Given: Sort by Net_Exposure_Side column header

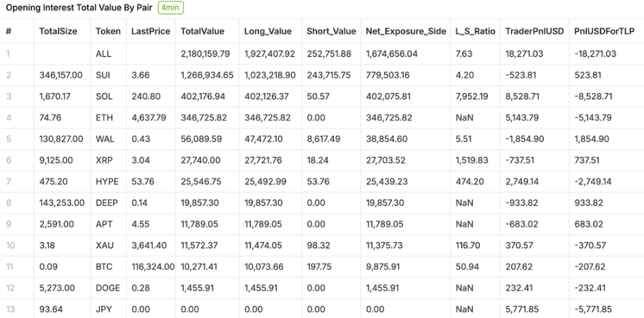Looking at the screenshot, I should [401, 31].
